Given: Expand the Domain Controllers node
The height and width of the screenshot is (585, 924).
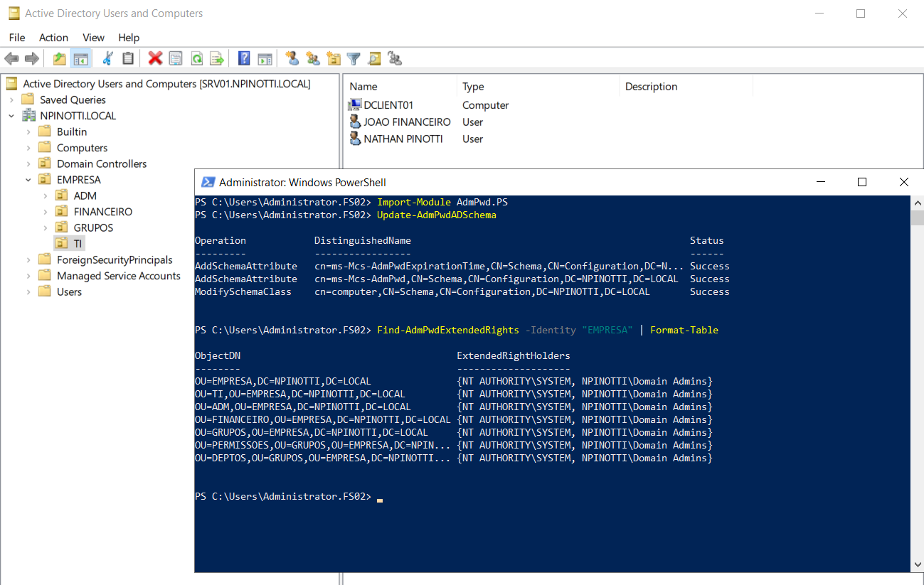Looking at the screenshot, I should pos(28,164).
